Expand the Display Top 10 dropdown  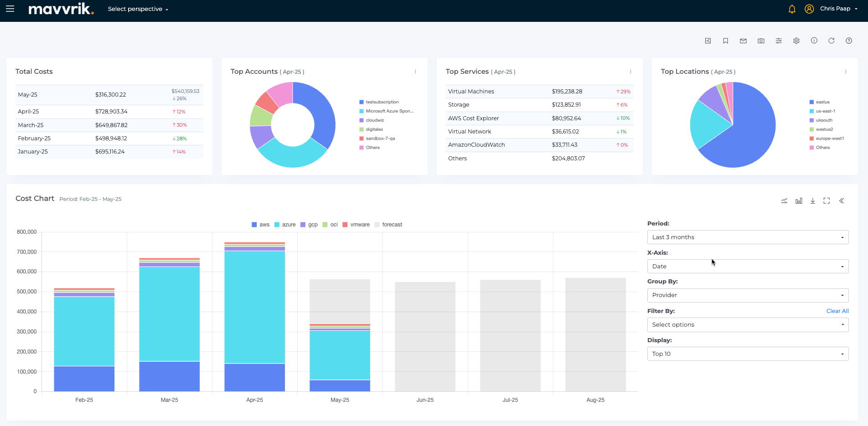click(x=748, y=354)
